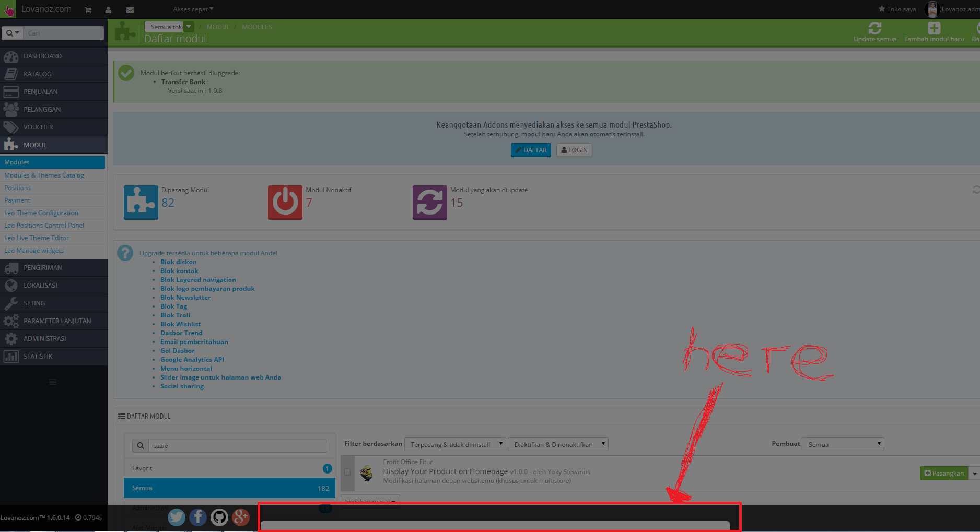Click the shopping cart icon in top bar
The image size is (980, 532).
tap(88, 10)
